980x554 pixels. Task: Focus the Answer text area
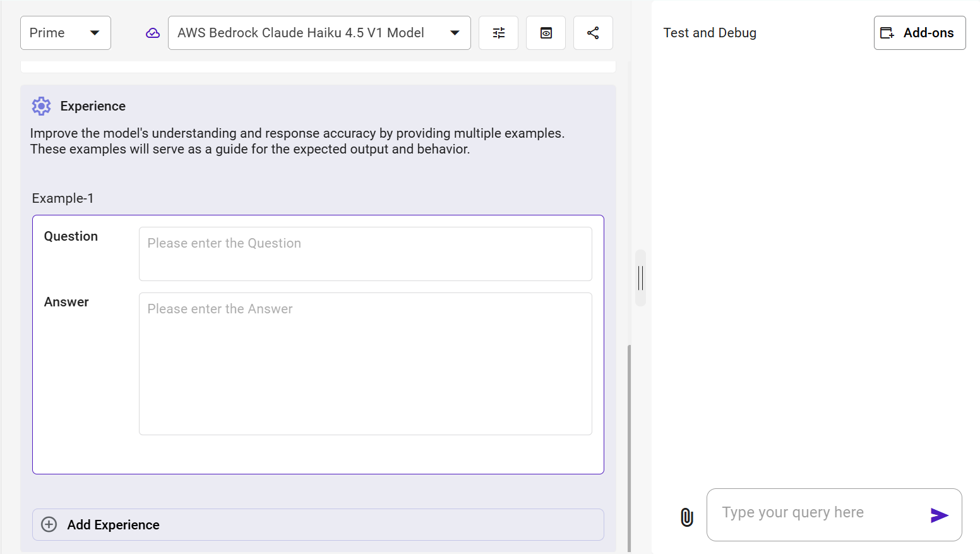point(365,363)
